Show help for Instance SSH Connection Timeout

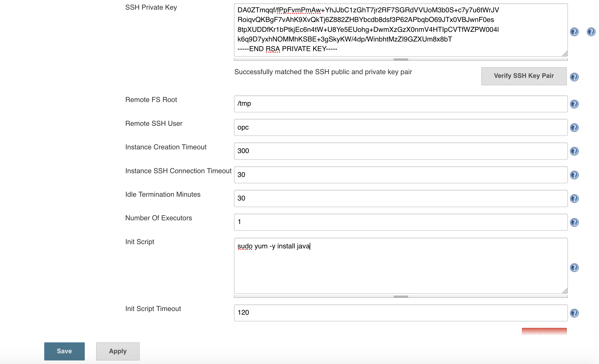574,175
